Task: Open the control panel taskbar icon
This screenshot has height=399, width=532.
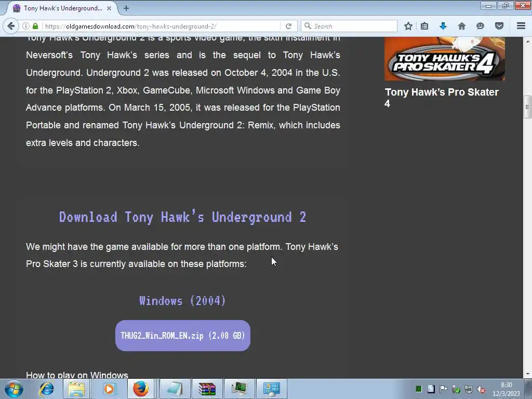Action: click(271, 389)
